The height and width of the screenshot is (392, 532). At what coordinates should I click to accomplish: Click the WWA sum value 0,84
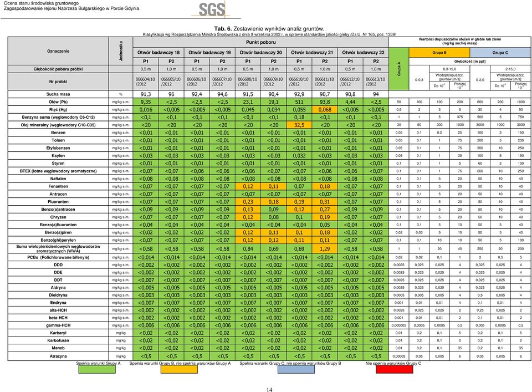248,249
